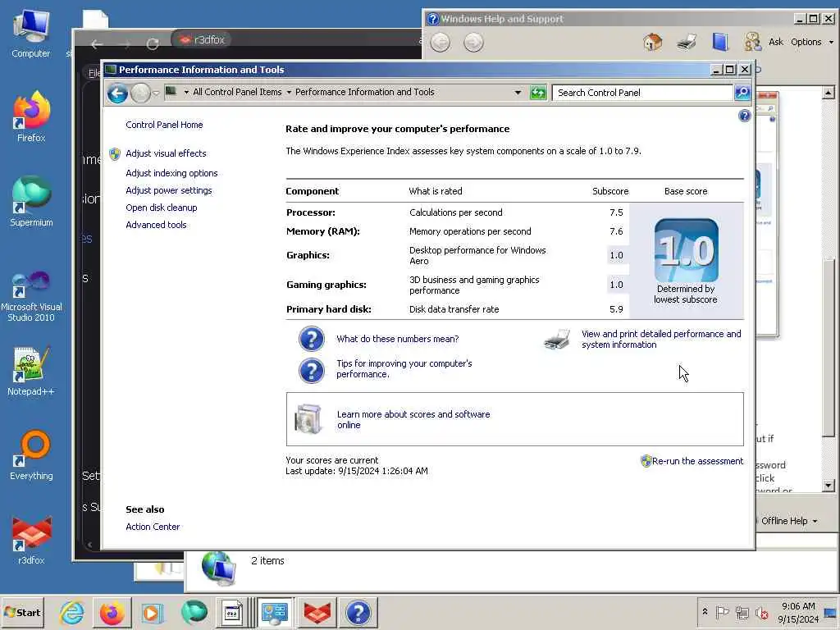Click the Help and Support taskbar button
Image resolution: width=840 pixels, height=630 pixels.
click(x=358, y=613)
